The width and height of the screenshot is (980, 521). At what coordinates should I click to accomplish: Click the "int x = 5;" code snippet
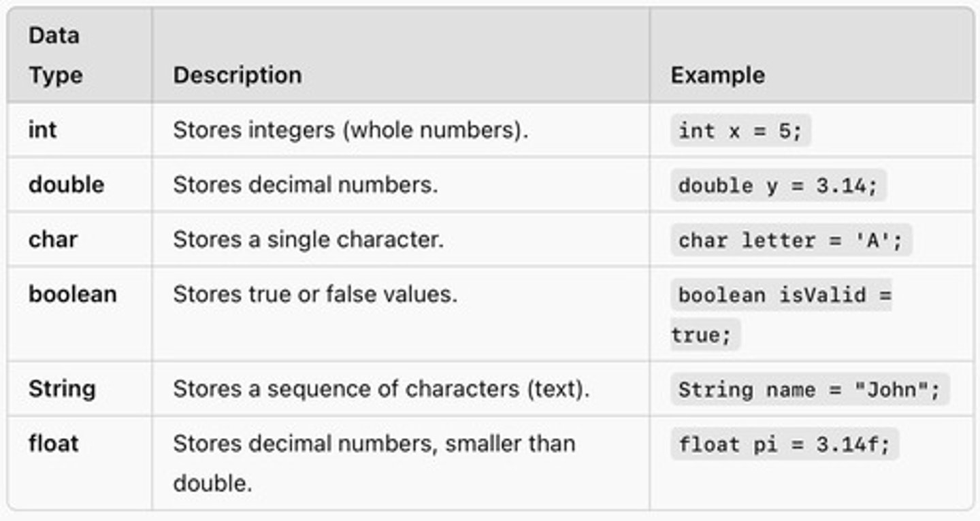click(x=740, y=131)
